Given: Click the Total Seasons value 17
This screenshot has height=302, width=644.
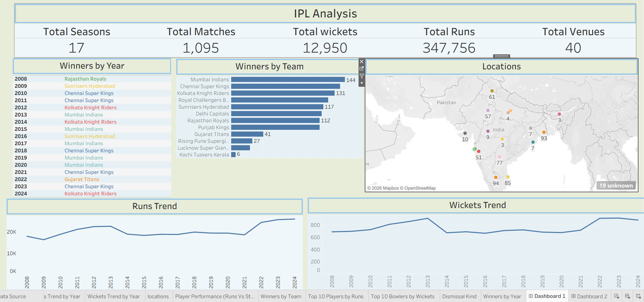Looking at the screenshot, I should coord(76,48).
